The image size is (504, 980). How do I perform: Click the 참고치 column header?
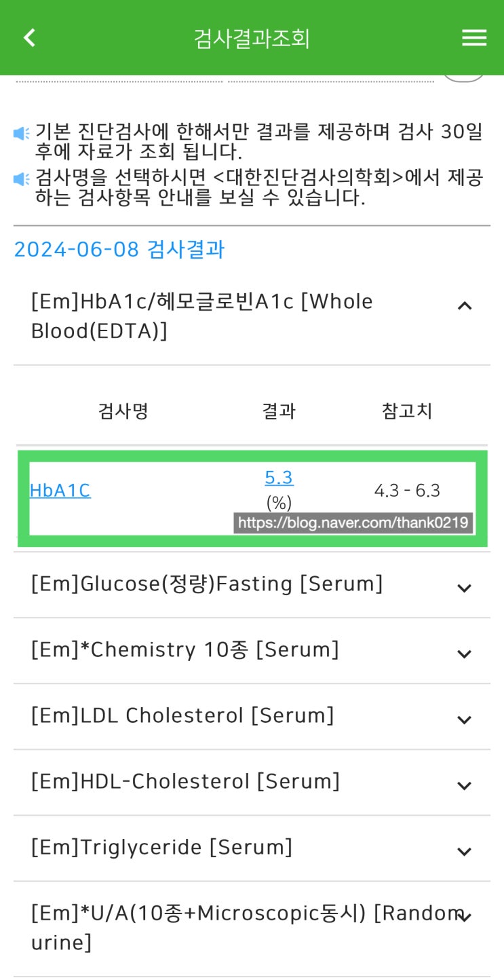pyautogui.click(x=407, y=411)
